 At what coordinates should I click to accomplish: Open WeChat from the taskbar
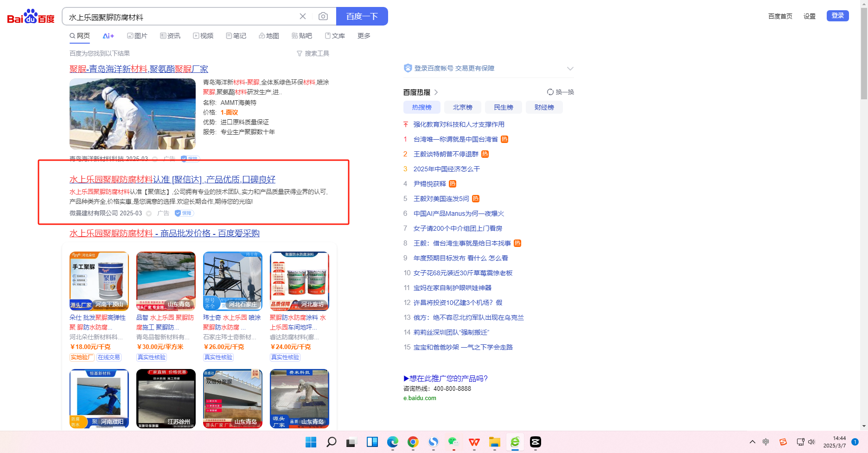pos(453,442)
